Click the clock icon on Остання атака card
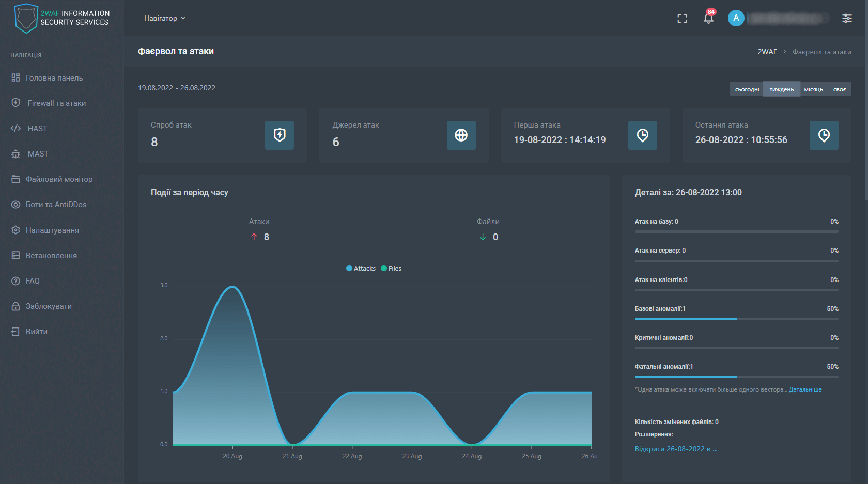This screenshot has height=484, width=868. (x=824, y=135)
